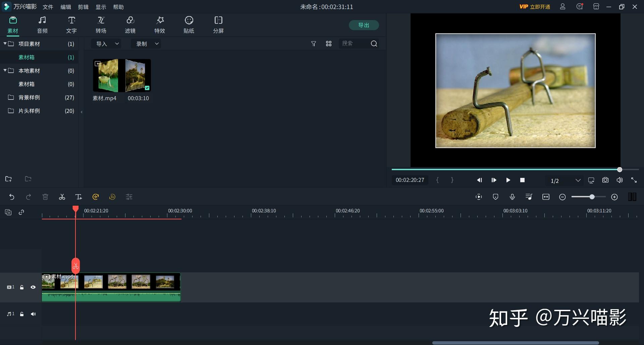The image size is (644, 345).
Task: Collapse the 项目素材 folder
Action: (x=5, y=44)
